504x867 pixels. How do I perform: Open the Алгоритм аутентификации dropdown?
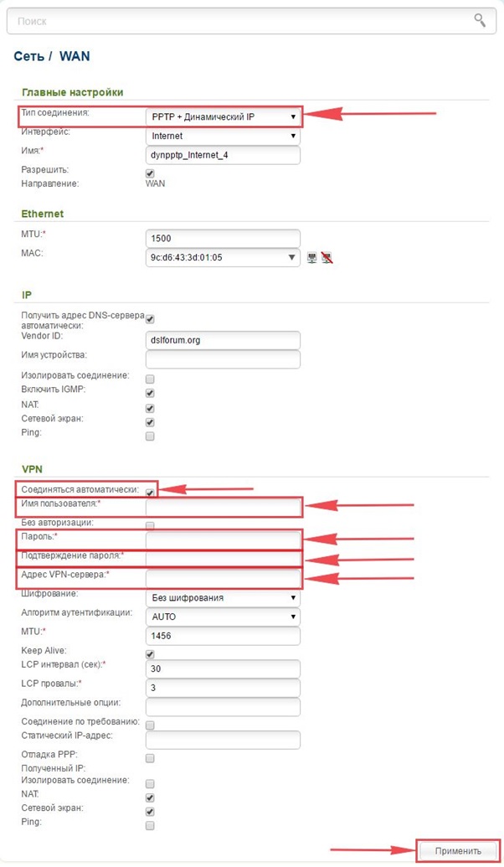click(222, 617)
